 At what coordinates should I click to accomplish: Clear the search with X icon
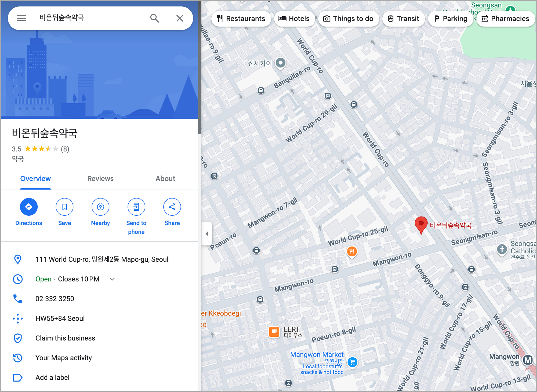pyautogui.click(x=180, y=18)
